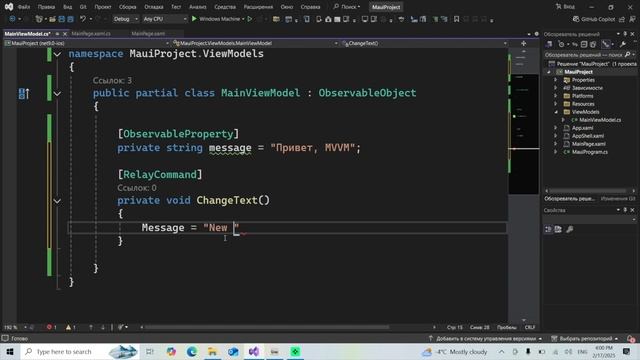
Task: Open the Debug configuration dropdown
Action: point(125,19)
